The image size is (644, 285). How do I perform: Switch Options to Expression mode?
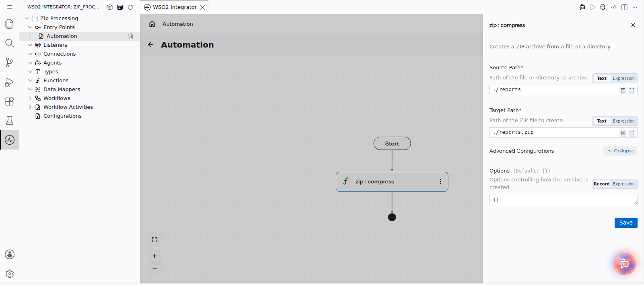[624, 184]
